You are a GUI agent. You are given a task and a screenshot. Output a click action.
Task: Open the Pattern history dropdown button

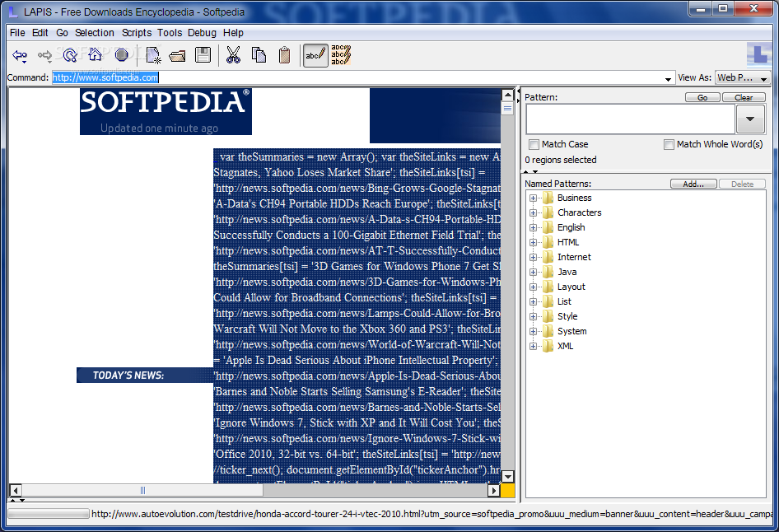(x=750, y=119)
